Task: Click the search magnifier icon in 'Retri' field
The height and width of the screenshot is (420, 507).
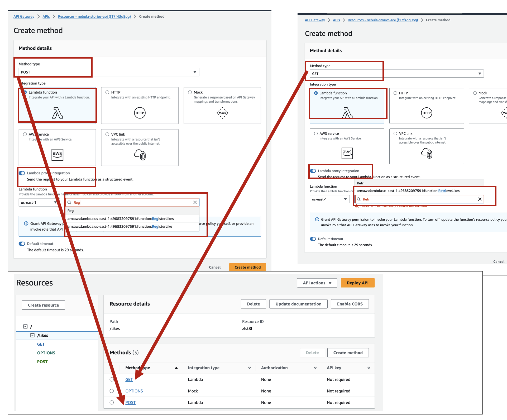Action: click(x=359, y=199)
